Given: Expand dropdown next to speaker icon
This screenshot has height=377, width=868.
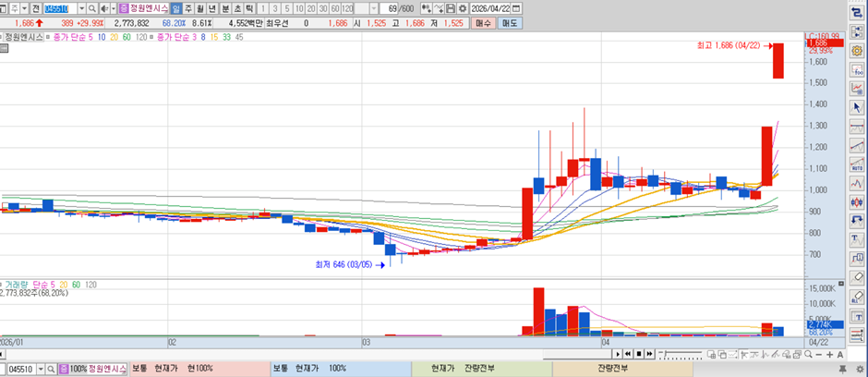Looking at the screenshot, I should (x=114, y=9).
